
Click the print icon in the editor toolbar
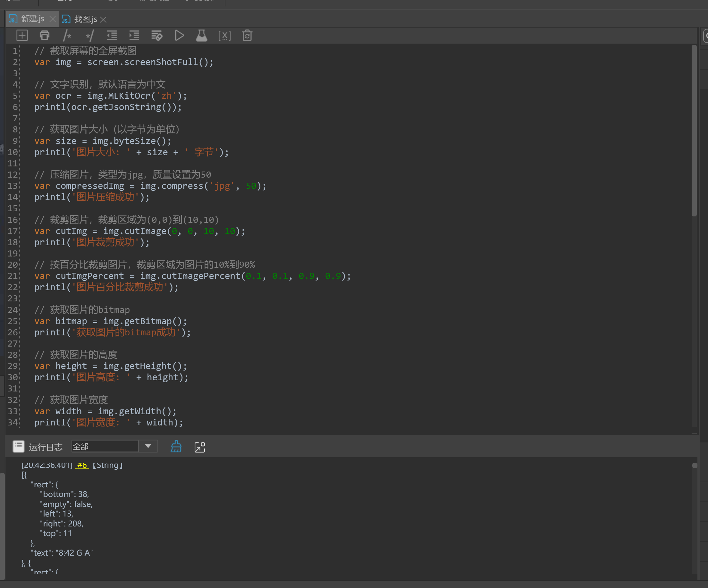tap(45, 35)
